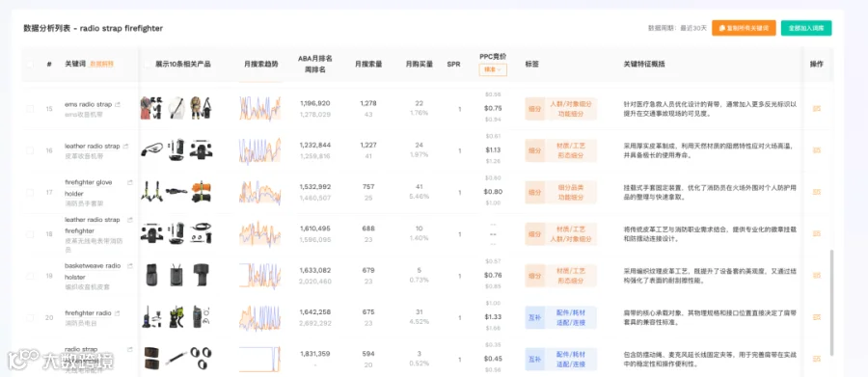Screen dimensions: 868x377
Task: Open second product thumbnail in firefighter radio row
Action: pos(176,317)
